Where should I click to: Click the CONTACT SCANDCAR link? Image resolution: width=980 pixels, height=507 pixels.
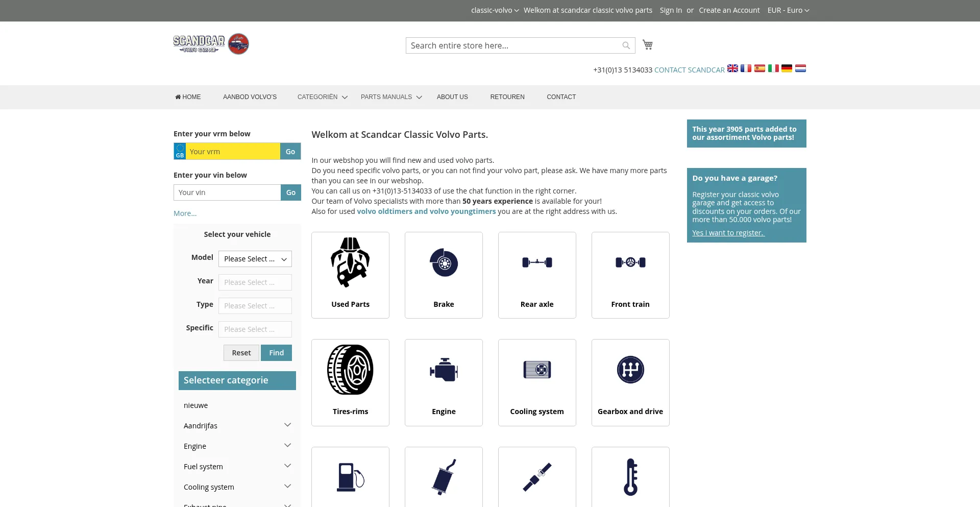tap(689, 70)
